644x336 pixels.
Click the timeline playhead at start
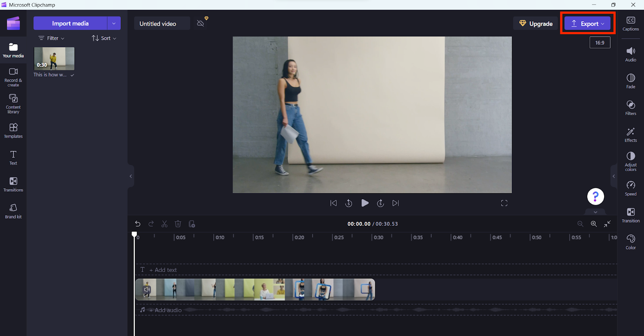click(x=134, y=235)
